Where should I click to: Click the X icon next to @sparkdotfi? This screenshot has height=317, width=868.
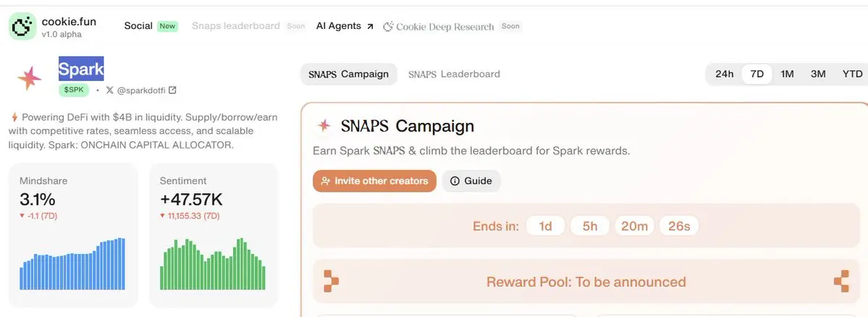click(109, 90)
